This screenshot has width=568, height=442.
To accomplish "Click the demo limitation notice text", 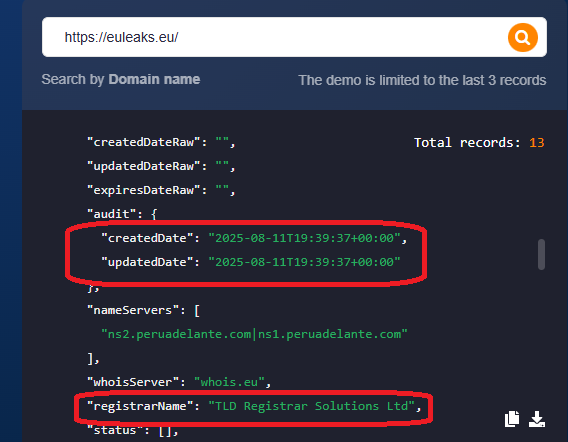I will [422, 80].
